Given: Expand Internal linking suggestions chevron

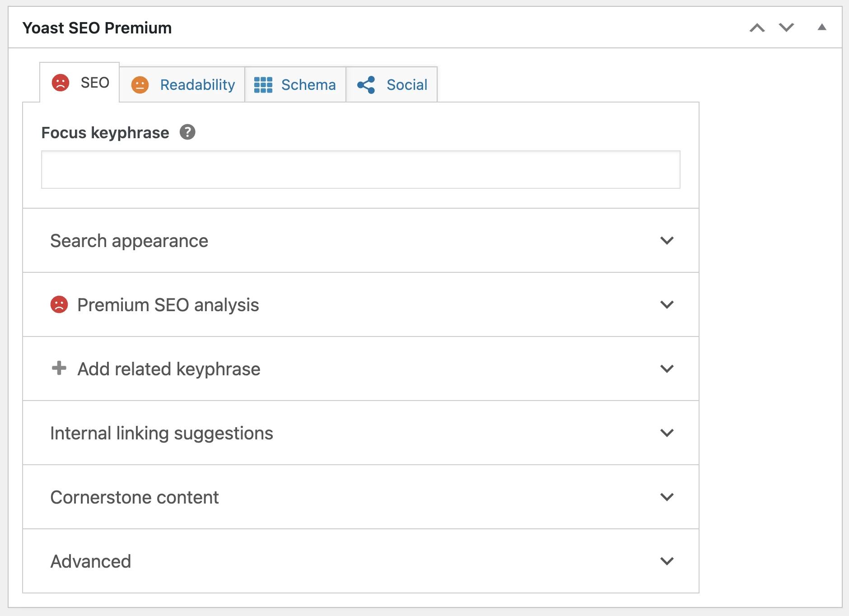Looking at the screenshot, I should [x=667, y=433].
